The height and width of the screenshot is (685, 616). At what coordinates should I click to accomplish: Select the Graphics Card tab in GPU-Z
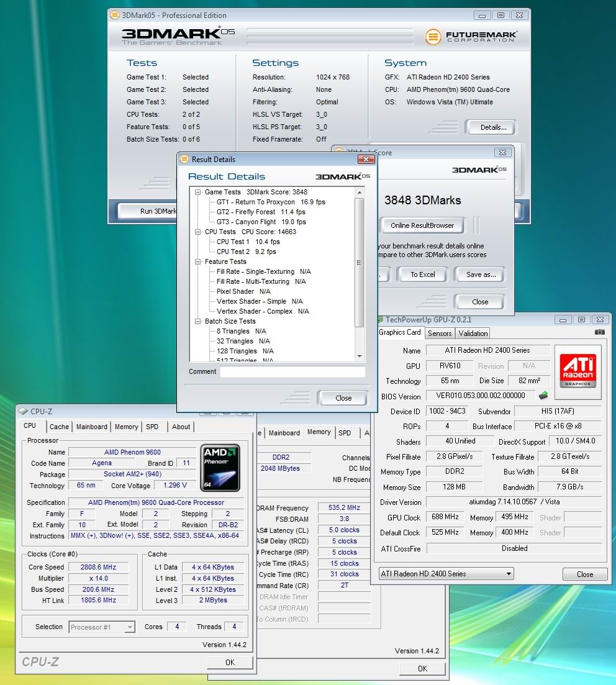[400, 332]
